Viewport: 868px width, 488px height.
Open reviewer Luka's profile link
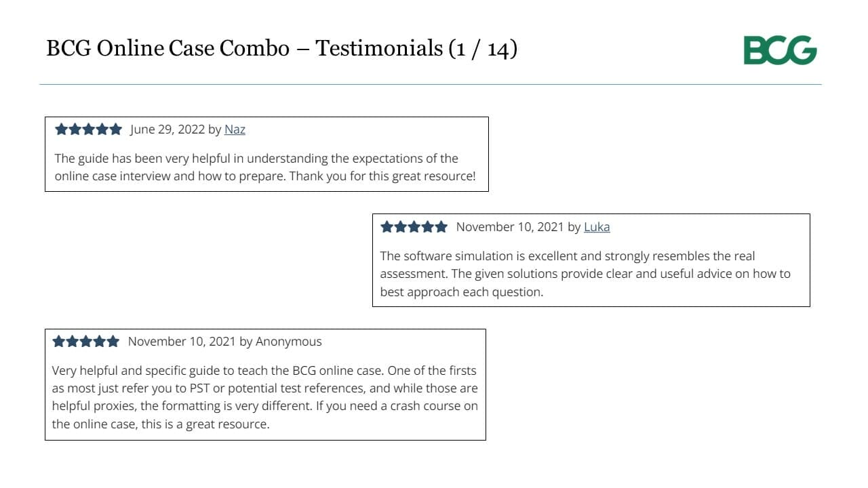(x=597, y=227)
